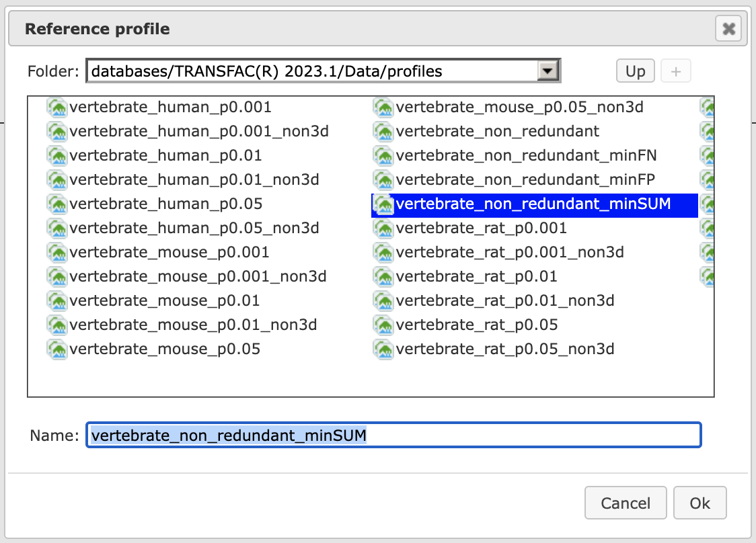Cancel the Reference profile dialog
The width and height of the screenshot is (756, 543).
626,503
